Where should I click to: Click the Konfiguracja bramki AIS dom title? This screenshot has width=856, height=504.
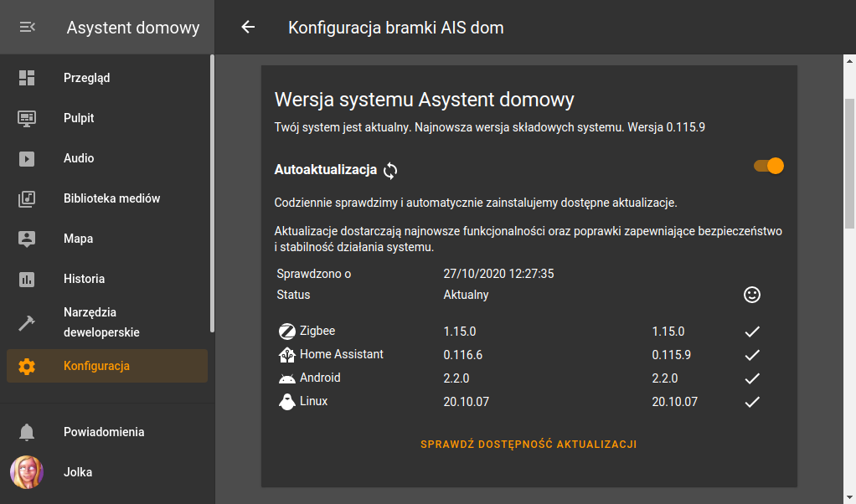coord(396,28)
